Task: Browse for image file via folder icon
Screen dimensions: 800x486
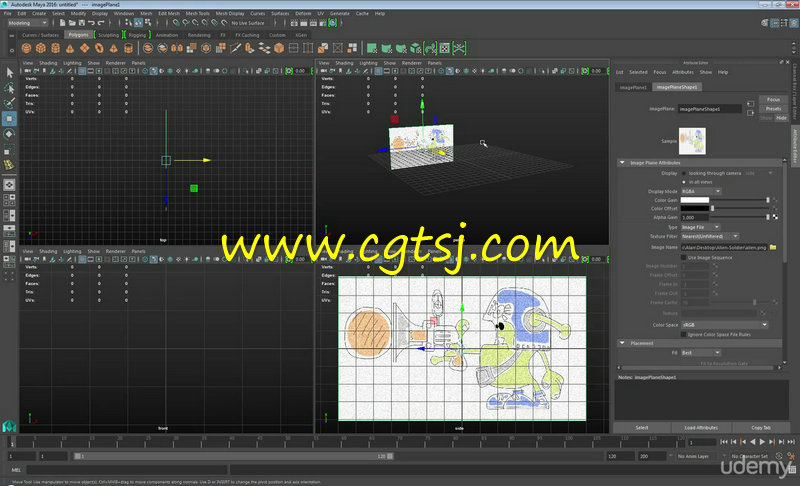Action: (x=773, y=247)
